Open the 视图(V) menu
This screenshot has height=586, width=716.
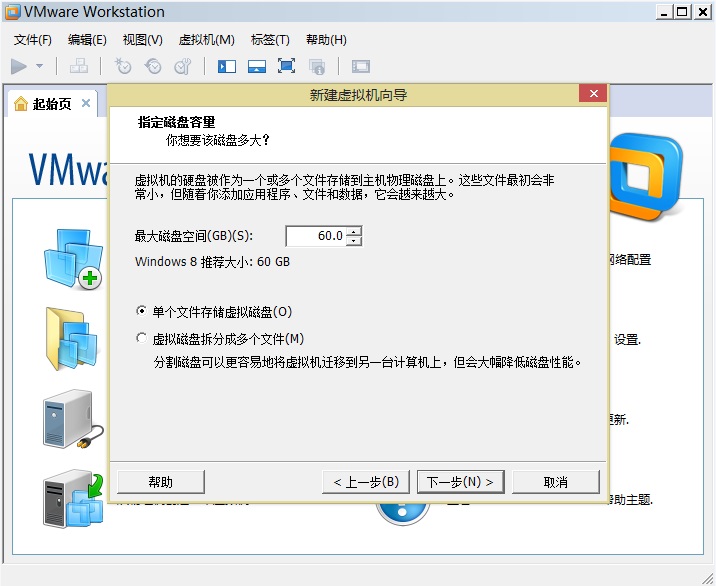pyautogui.click(x=142, y=40)
